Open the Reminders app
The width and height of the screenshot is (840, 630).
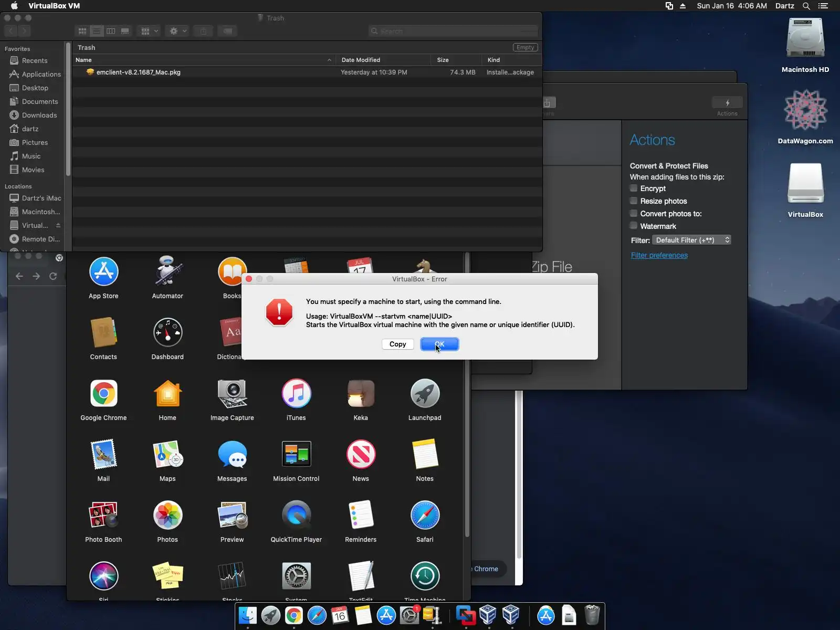361,516
